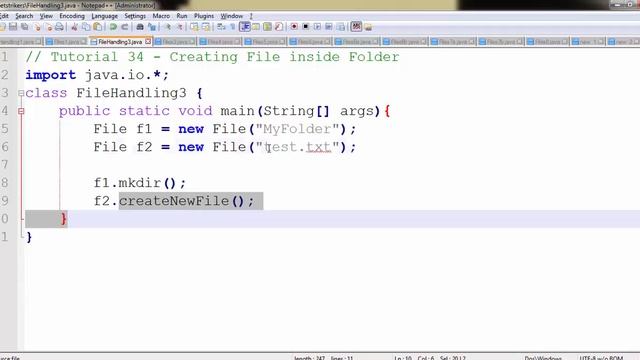
Task: Open the question mark help menu
Action: [251, 16]
